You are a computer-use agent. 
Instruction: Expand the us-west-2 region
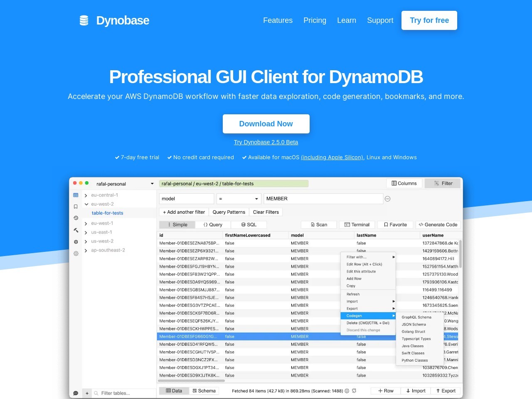click(x=86, y=241)
